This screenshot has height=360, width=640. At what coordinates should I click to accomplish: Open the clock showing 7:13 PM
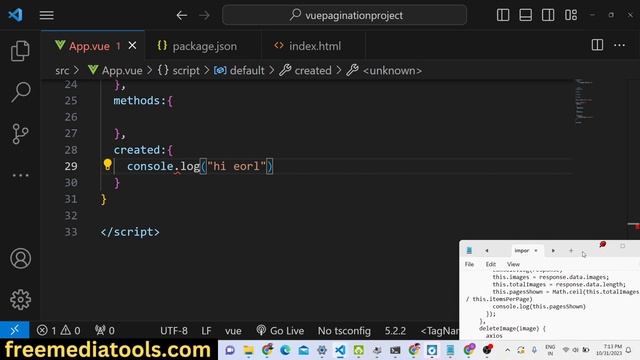[608, 350]
